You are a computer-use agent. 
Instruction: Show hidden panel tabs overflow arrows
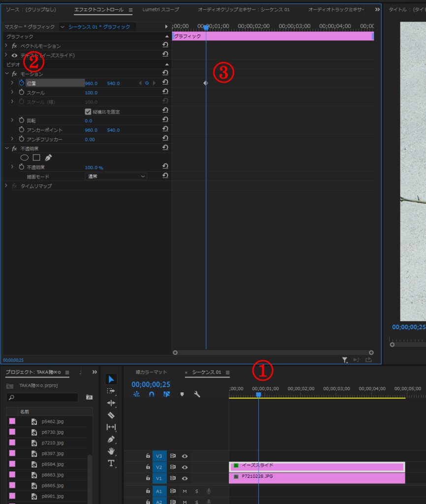[377, 10]
